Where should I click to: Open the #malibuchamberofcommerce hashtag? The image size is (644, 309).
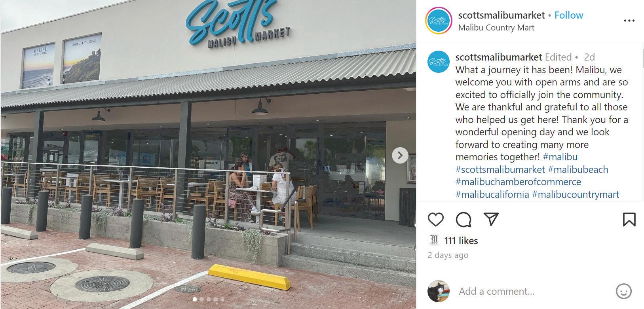[x=518, y=182]
